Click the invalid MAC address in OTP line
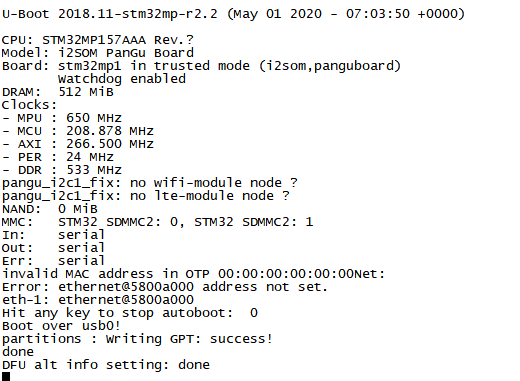The height and width of the screenshot is (381, 520). 193,274
